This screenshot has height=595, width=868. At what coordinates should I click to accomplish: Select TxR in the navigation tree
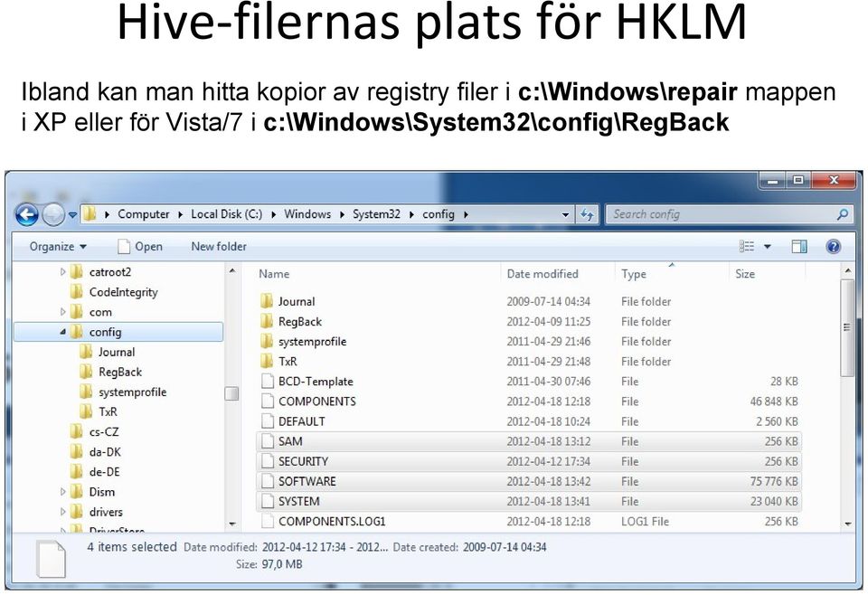click(108, 411)
